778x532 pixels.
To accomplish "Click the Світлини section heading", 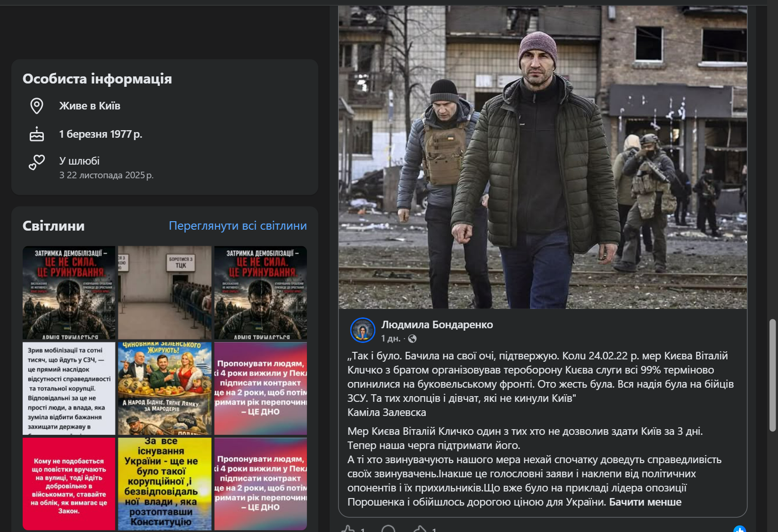I will (54, 226).
